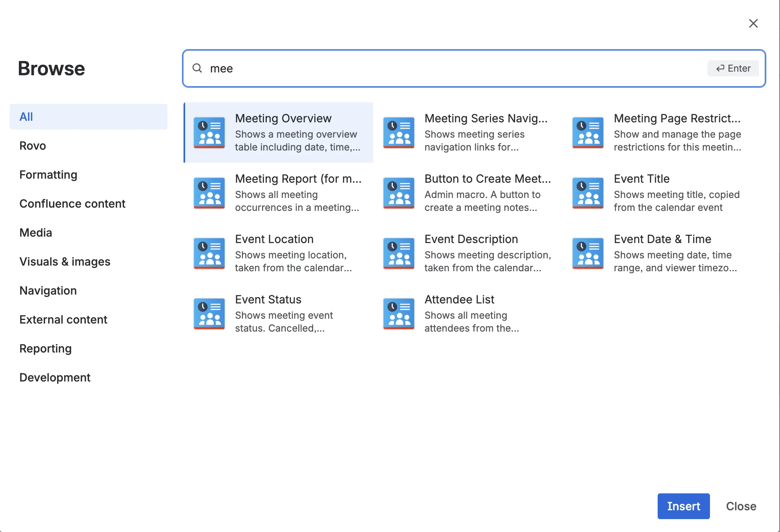Click the Event Description macro icon

(399, 253)
